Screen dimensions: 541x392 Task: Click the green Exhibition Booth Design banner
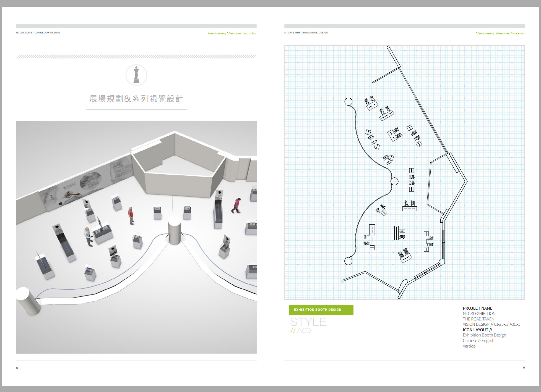321,310
